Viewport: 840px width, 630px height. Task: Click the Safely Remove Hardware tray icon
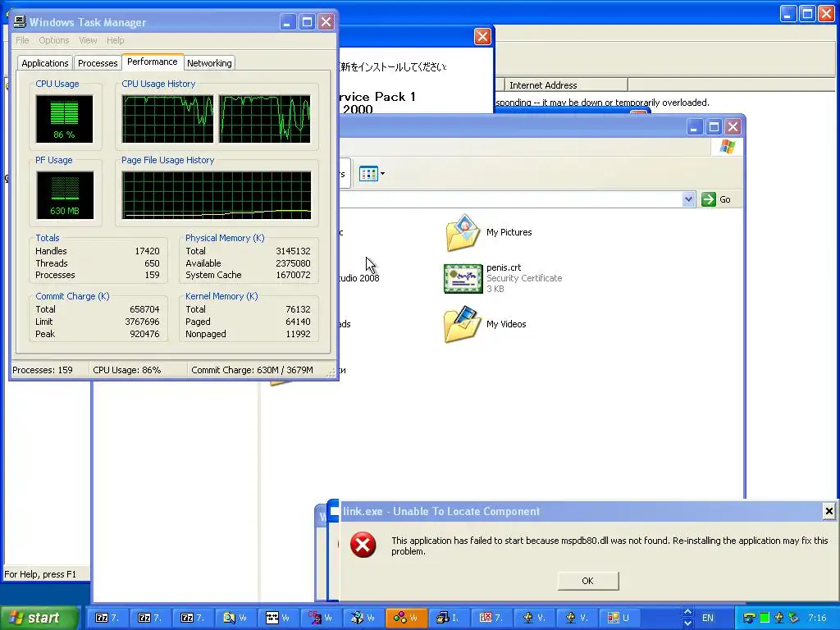(793, 618)
